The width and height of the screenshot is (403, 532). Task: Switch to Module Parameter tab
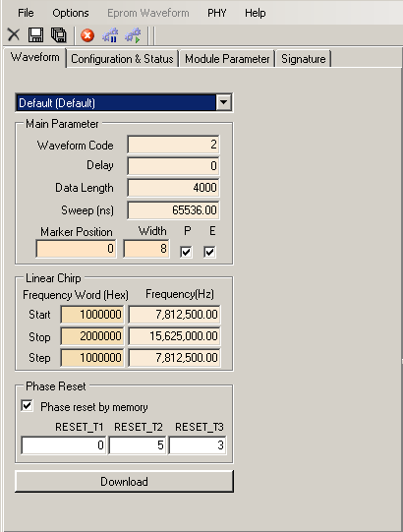coord(227,59)
